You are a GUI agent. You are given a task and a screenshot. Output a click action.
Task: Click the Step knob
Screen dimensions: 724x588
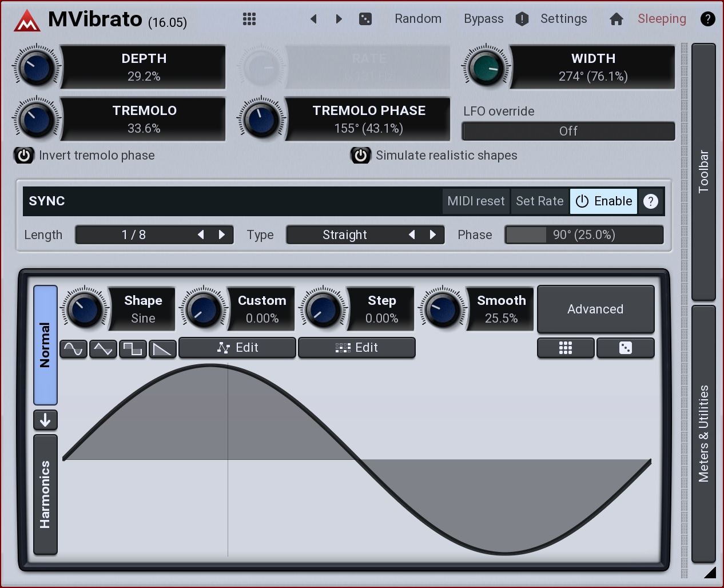[x=323, y=309]
